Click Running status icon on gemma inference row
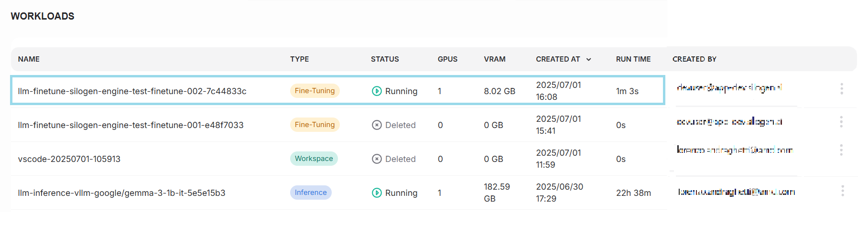The height and width of the screenshot is (225, 868). pos(377,193)
